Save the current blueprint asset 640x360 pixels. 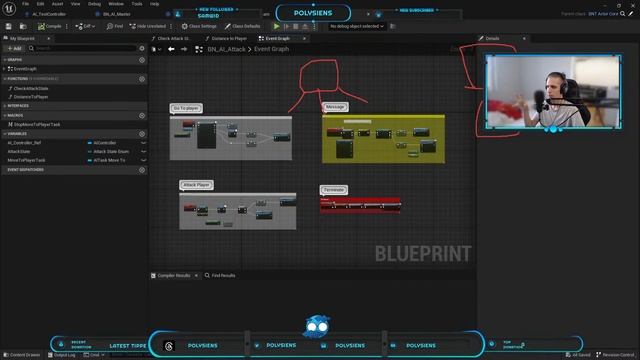click(x=9, y=26)
